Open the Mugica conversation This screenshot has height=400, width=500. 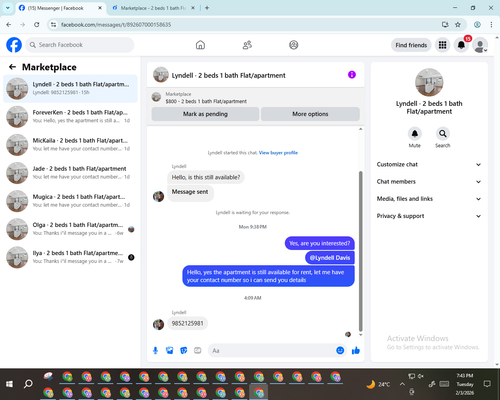[70, 201]
